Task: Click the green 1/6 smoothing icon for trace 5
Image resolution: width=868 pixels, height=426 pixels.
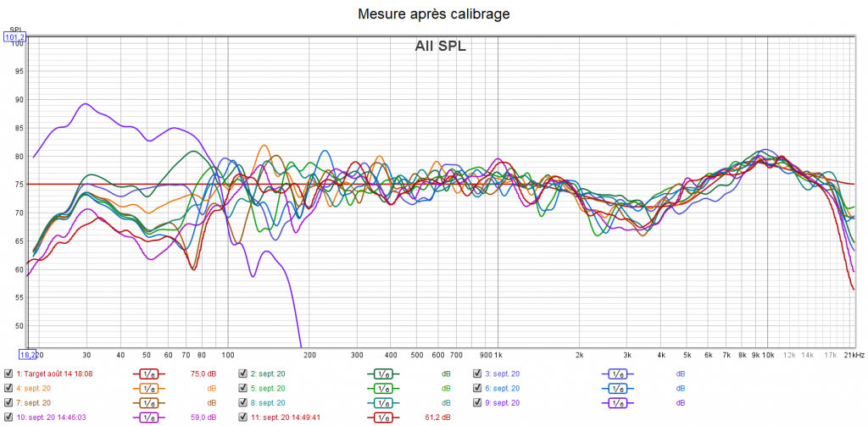Action: [383, 388]
